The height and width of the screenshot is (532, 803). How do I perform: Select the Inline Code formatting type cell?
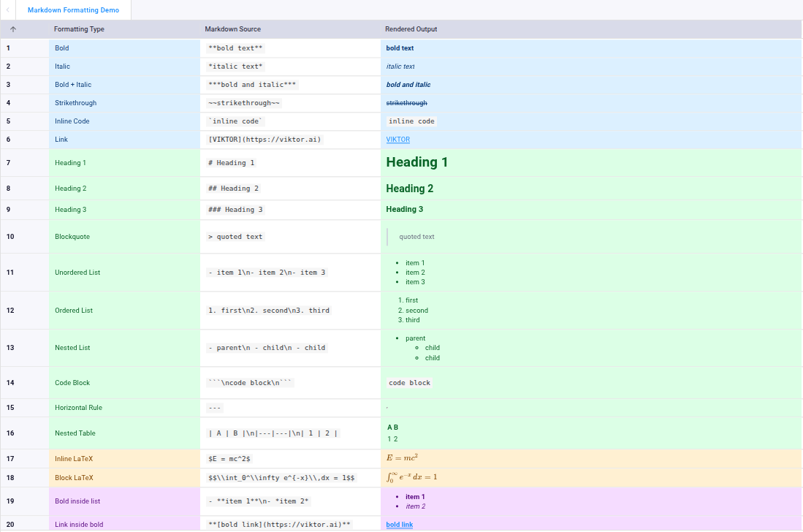click(124, 121)
